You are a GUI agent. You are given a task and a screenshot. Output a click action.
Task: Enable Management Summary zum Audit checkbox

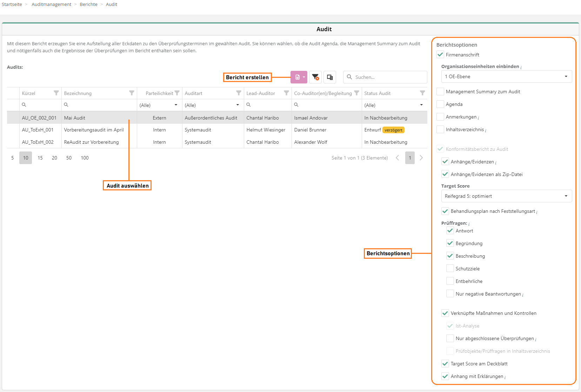(440, 92)
